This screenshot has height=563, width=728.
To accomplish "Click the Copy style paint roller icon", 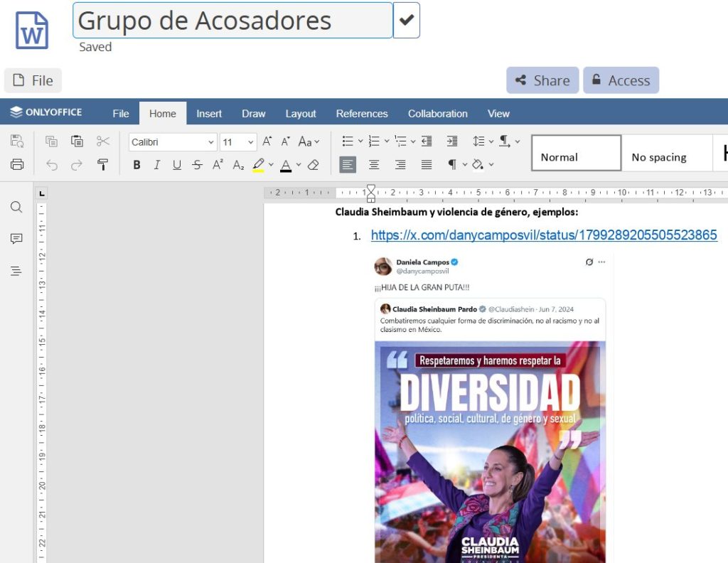I will (x=103, y=165).
